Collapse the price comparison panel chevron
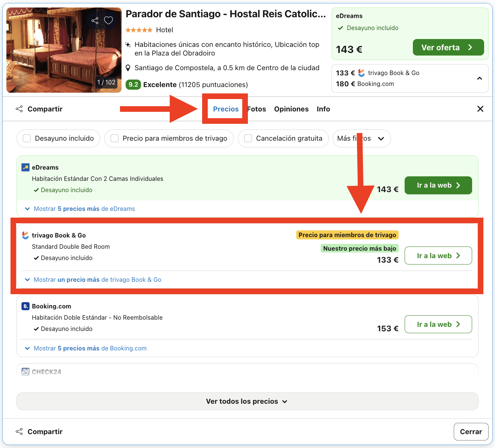This screenshot has width=495, height=448. click(x=480, y=78)
